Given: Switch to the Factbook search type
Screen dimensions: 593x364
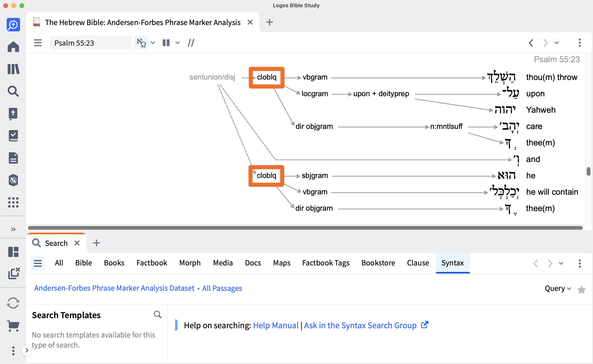Looking at the screenshot, I should click(152, 263).
